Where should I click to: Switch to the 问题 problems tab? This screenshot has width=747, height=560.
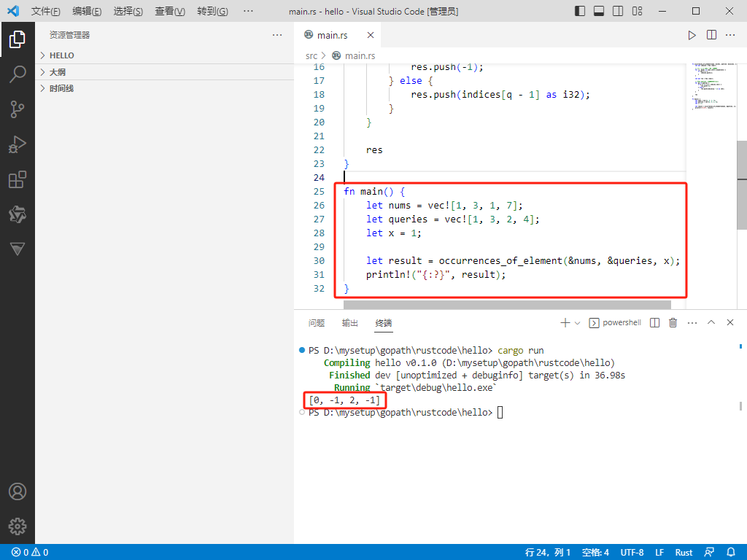coord(317,323)
